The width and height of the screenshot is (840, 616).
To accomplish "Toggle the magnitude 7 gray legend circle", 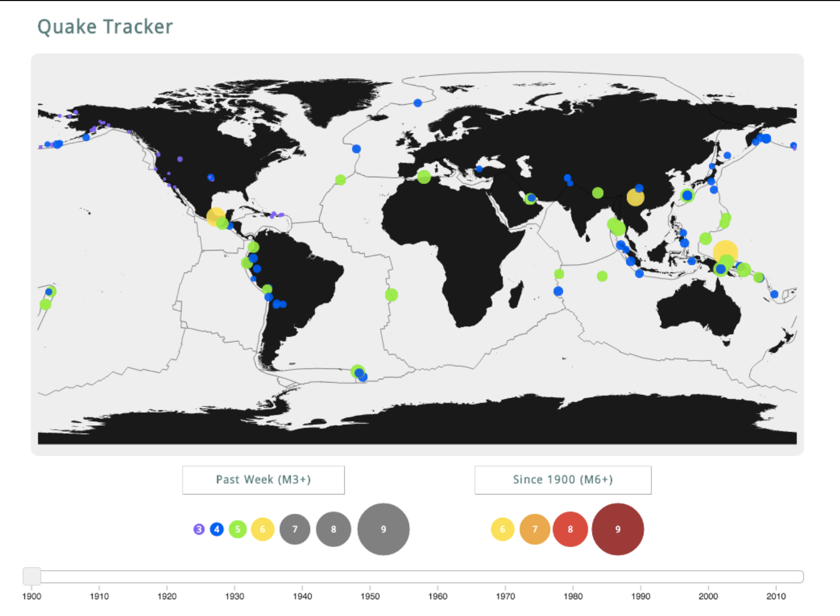I will point(295,529).
